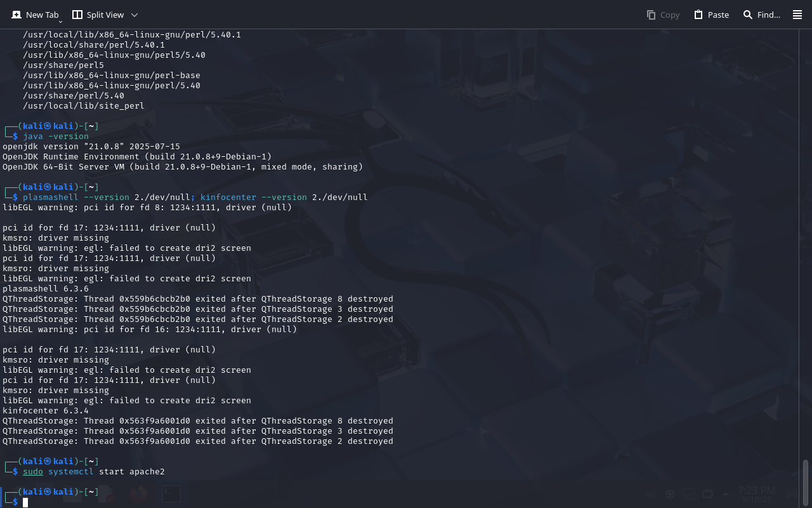Click the '/usr/lib/x86_64-linux-gnu/perl-base' path line
Viewport: 812px width, 508px height.
tap(112, 76)
